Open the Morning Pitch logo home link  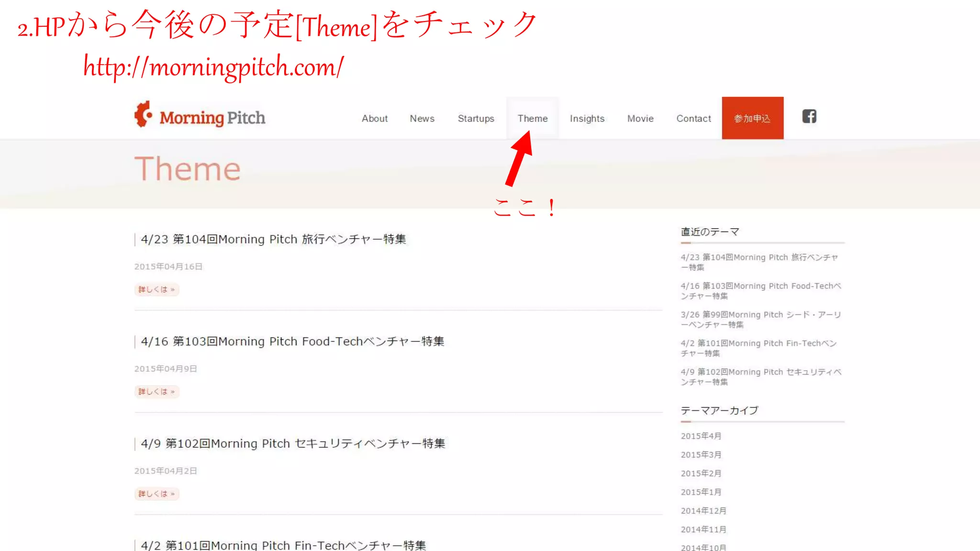pyautogui.click(x=200, y=115)
